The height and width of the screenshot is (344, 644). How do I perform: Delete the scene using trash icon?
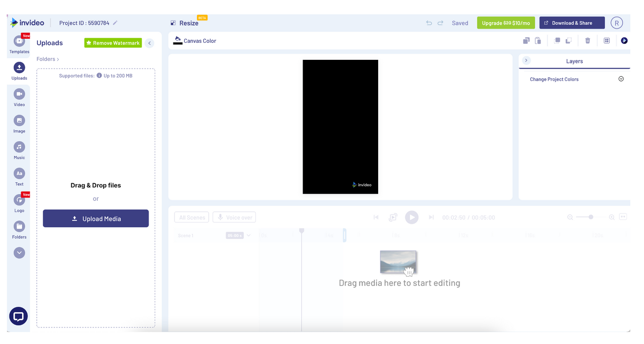(x=587, y=41)
